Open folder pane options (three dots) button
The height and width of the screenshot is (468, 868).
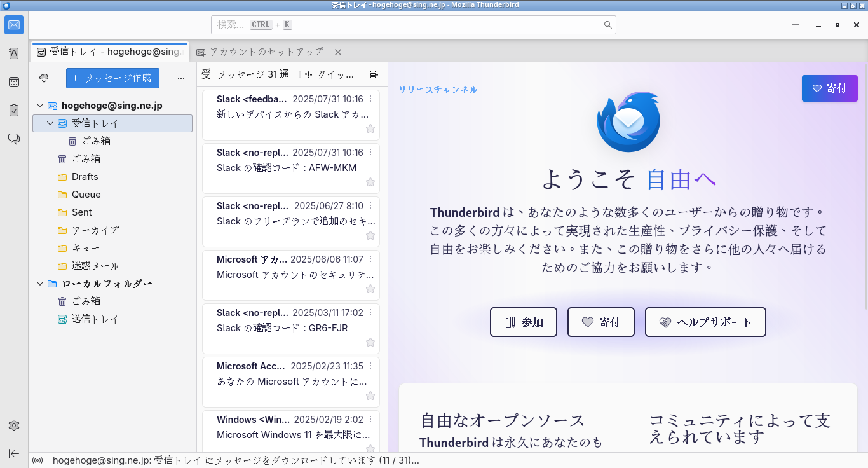tap(181, 78)
